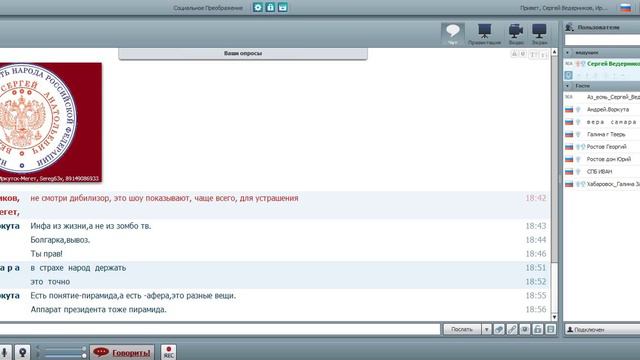This screenshot has width=640, height=360.
Task: Select guest СПБ ИВАН
Action: click(600, 172)
